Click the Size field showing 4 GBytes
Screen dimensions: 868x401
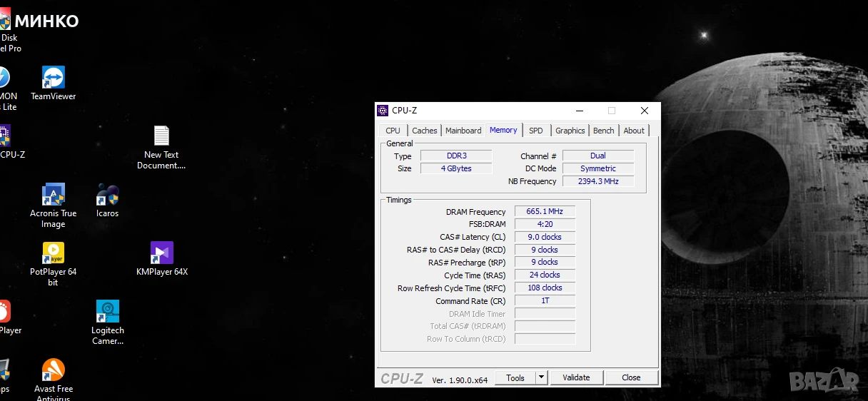pos(456,168)
